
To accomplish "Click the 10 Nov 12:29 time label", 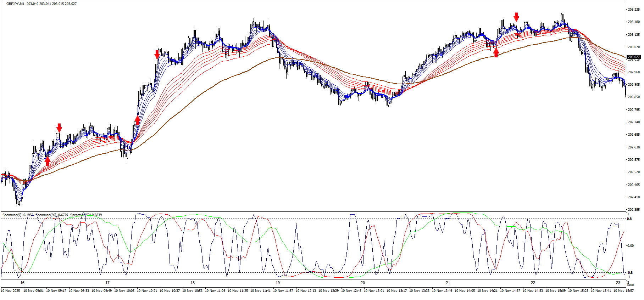I will [x=328, y=291].
